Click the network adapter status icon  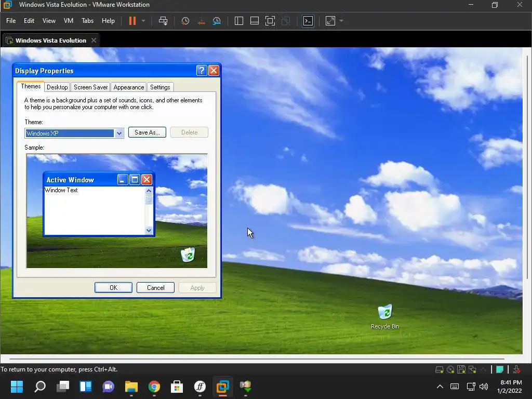pos(472,369)
